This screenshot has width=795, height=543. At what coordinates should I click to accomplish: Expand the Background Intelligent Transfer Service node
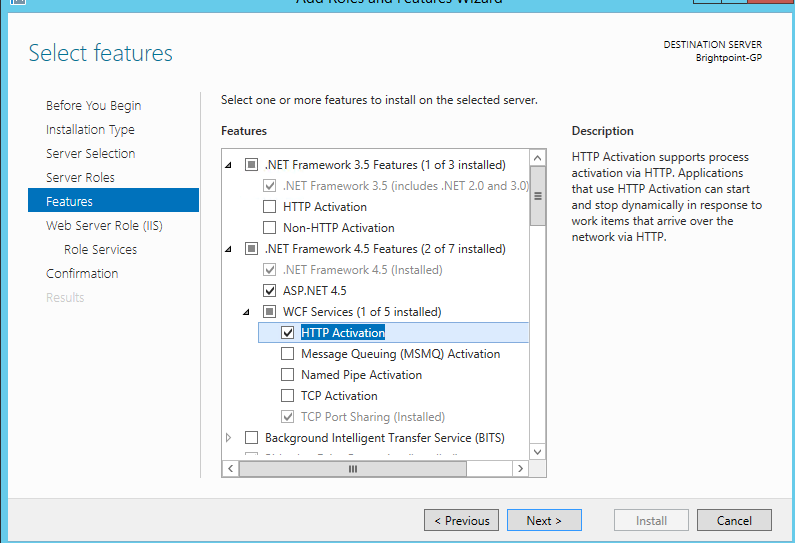click(x=228, y=438)
